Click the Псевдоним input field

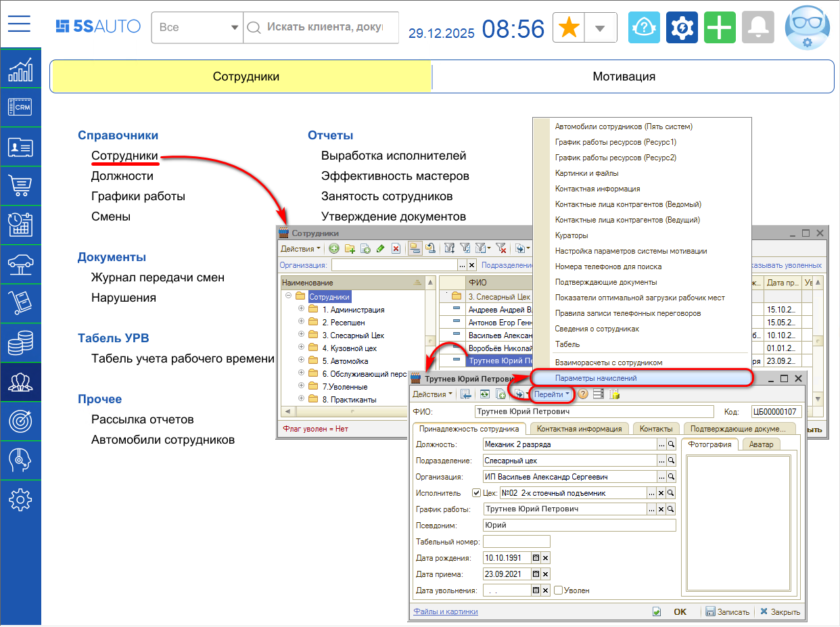(579, 525)
